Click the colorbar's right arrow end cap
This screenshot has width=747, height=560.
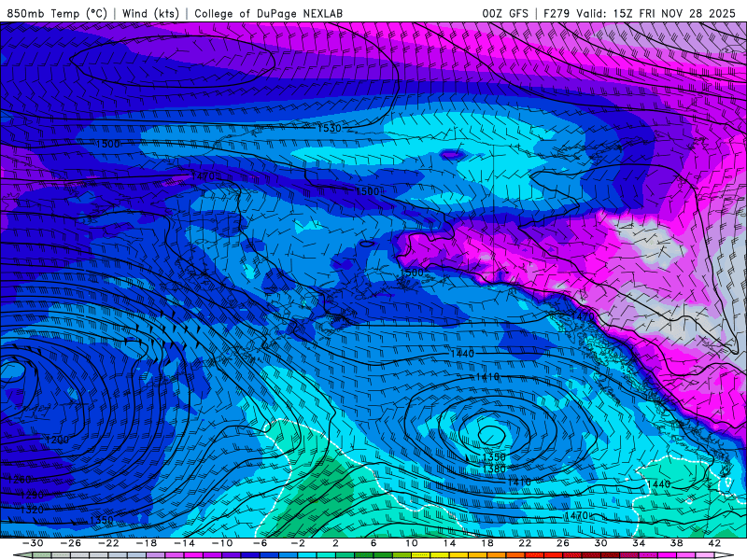[x=725, y=555]
